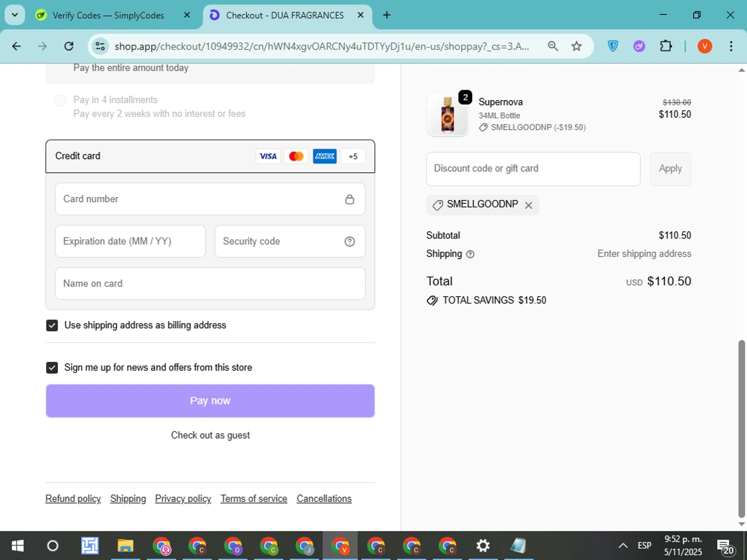Viewport: 747px width, 560px height.
Task: Click the page vertical scrollbar thumb
Action: [x=742, y=429]
